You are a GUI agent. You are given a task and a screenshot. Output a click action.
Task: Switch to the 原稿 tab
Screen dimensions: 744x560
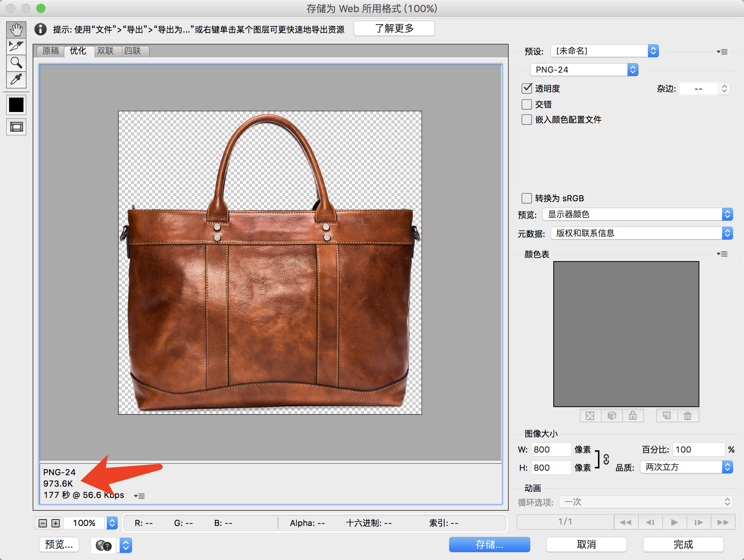[51, 51]
